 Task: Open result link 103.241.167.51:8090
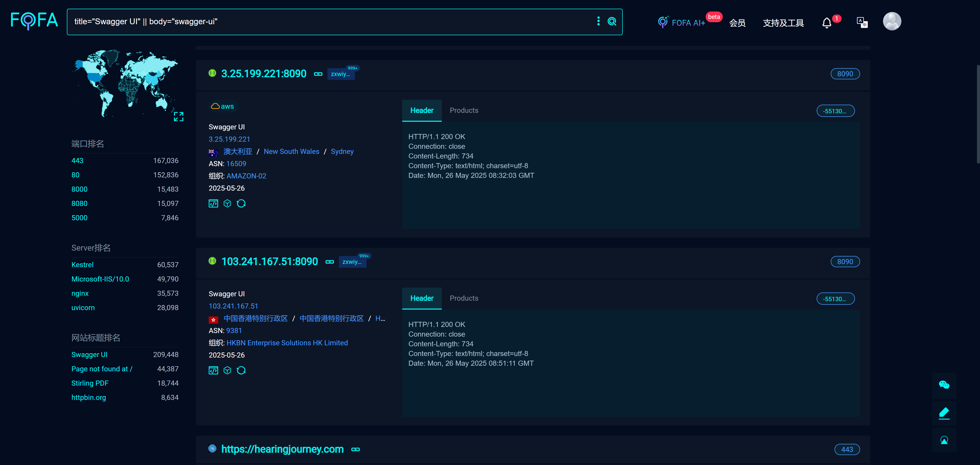pyautogui.click(x=269, y=262)
